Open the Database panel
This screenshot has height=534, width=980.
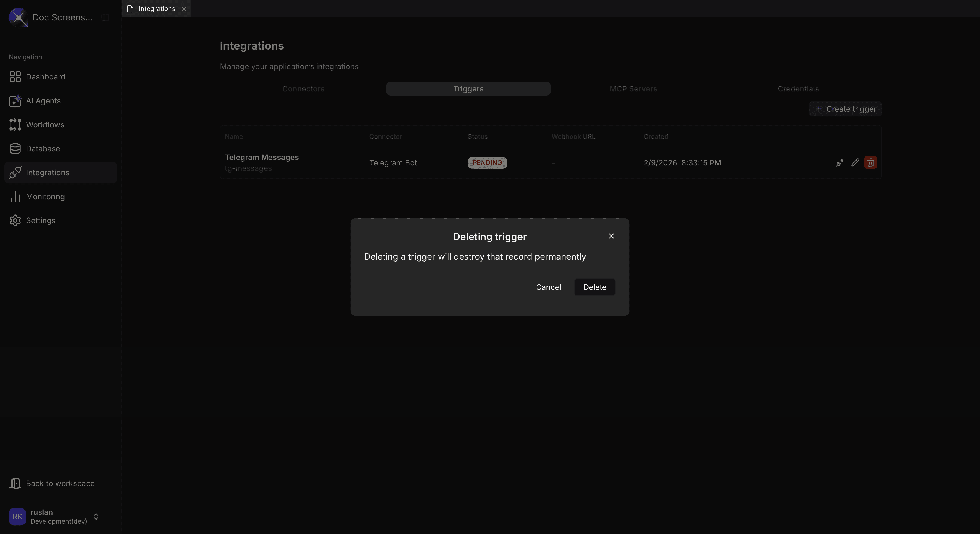click(x=43, y=148)
